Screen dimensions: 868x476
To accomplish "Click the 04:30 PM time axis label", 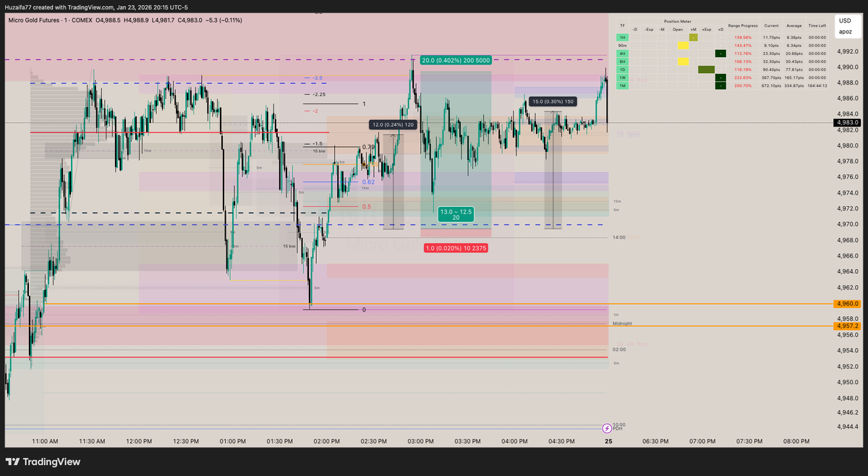I will pos(561,441).
